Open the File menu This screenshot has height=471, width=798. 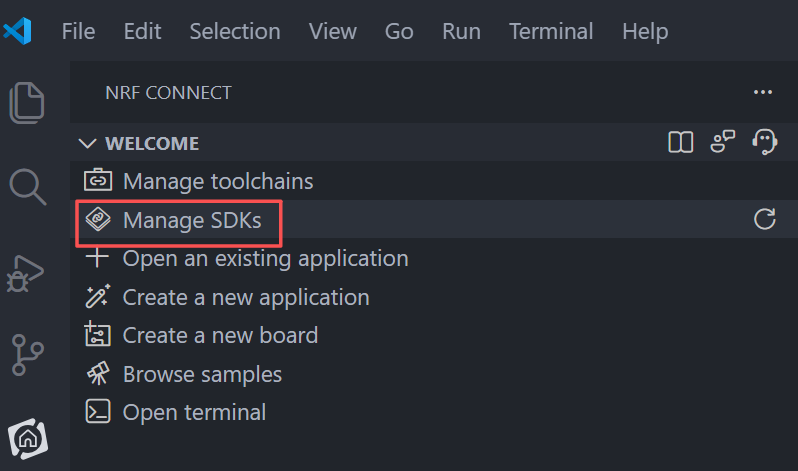point(78,32)
